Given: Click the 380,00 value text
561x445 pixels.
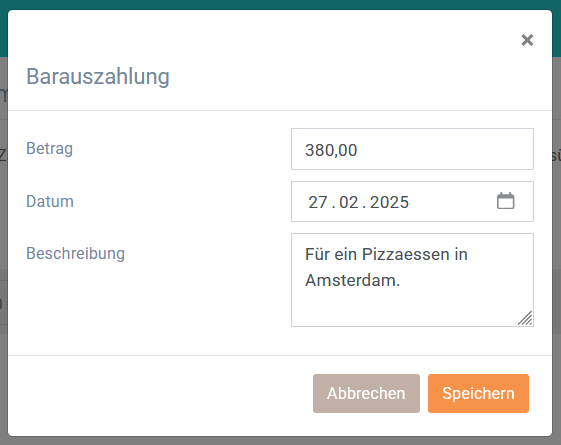Looking at the screenshot, I should [x=331, y=150].
